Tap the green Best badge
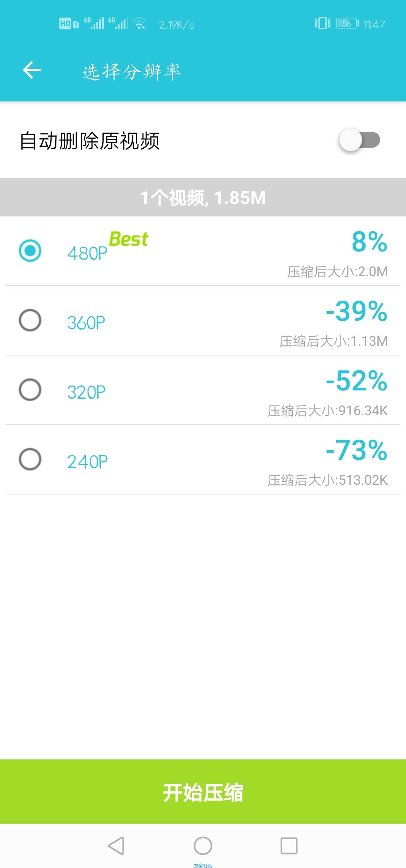This screenshot has width=406, height=868. [x=129, y=239]
